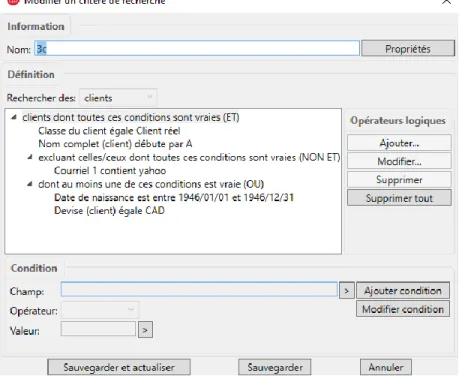462x379 pixels.
Task: Select the 'excluant celles/ceux' NON ET row
Action: coord(189,157)
